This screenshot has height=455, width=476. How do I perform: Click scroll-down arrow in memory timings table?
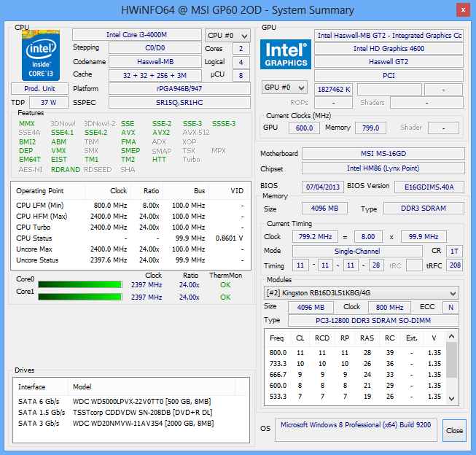pos(451,398)
